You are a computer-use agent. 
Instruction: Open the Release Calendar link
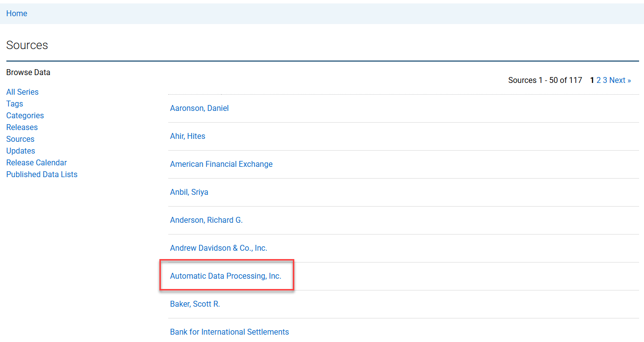(36, 163)
